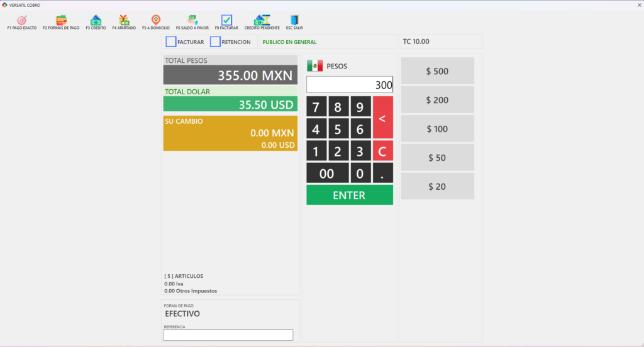Focus the Referencia text box
Viewport: 644px width, 347px height.
[228, 335]
